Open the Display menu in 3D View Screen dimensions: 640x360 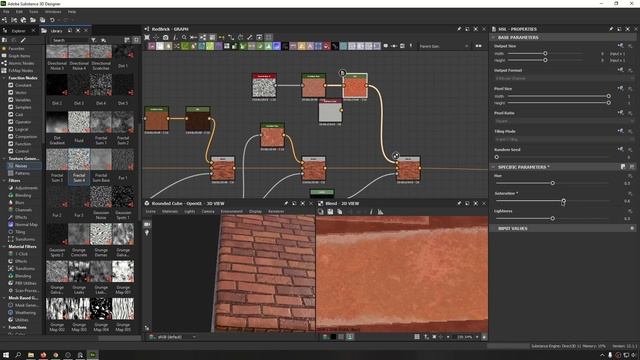pyautogui.click(x=256, y=211)
